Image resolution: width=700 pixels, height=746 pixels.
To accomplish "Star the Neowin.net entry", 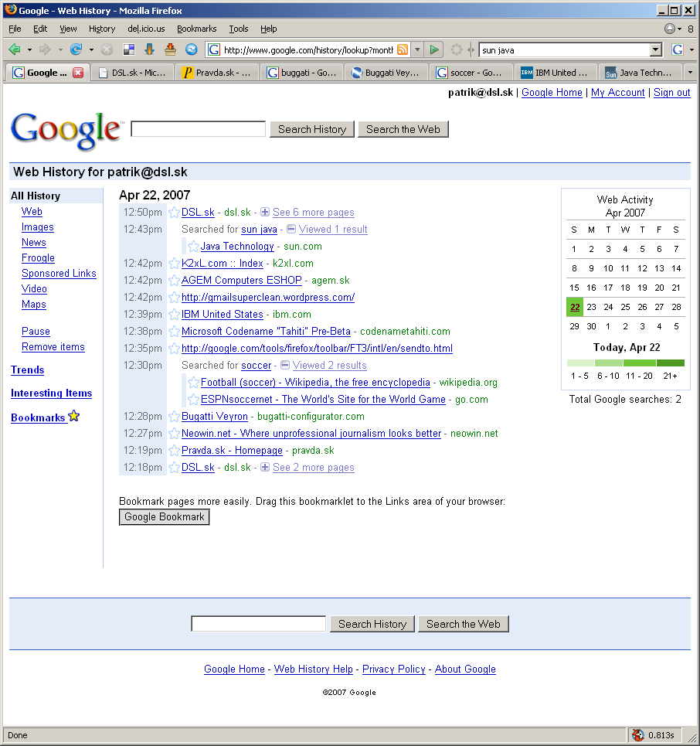I will 174,434.
